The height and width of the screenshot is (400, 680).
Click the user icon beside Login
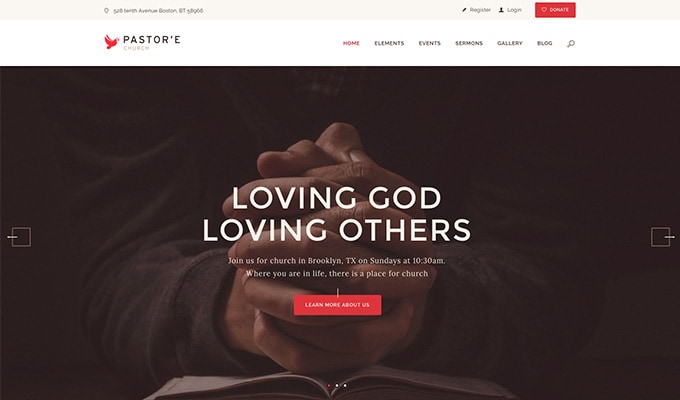click(x=501, y=10)
